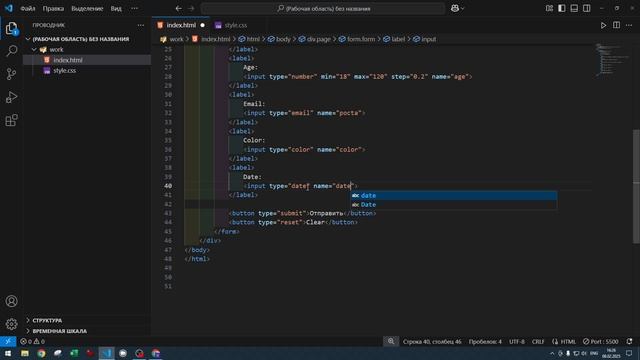
Task: Open the Вид menu
Action: coord(116,8)
